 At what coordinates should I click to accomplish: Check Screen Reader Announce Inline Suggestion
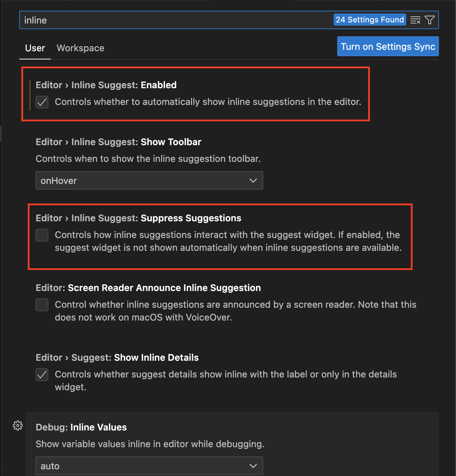(x=42, y=305)
